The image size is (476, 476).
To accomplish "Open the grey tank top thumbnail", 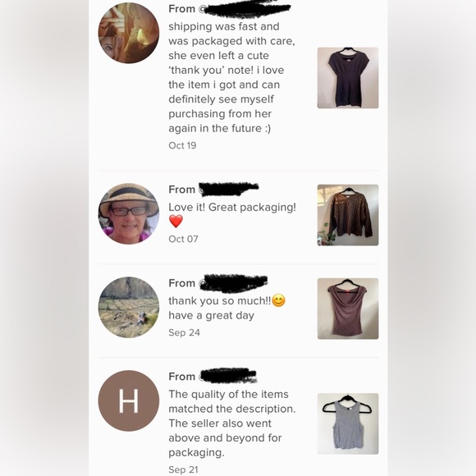I will click(348, 423).
